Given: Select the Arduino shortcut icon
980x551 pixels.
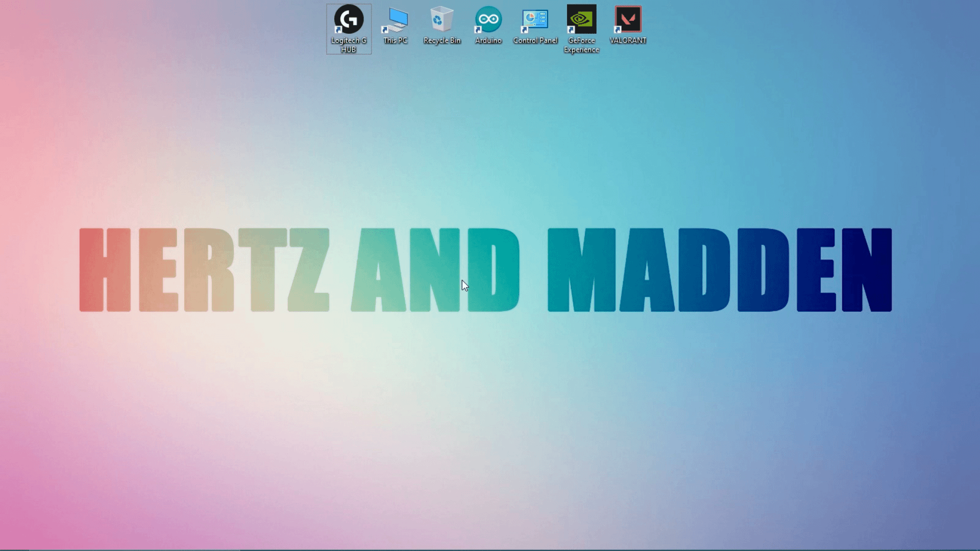Looking at the screenshot, I should 488,19.
